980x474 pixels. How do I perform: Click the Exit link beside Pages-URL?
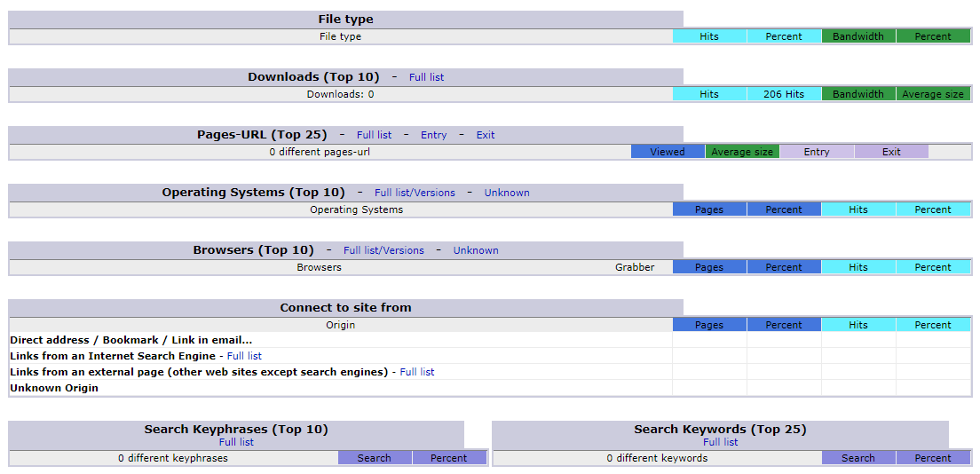click(485, 135)
